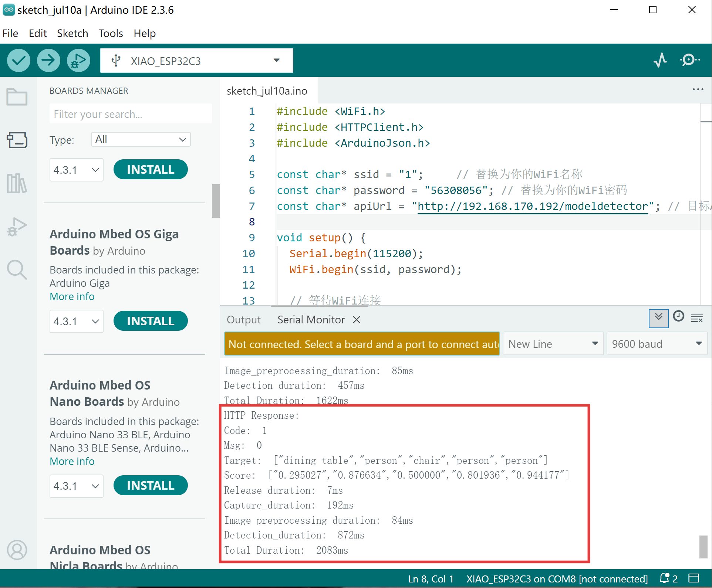Click line number 9 in the gutter
Screen dimensions: 712x588
coord(252,238)
